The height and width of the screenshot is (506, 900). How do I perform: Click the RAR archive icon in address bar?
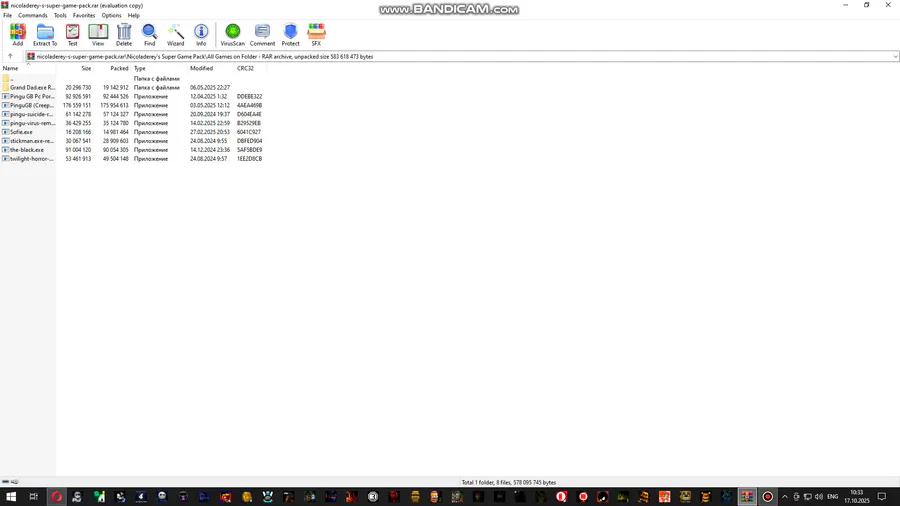coord(31,56)
